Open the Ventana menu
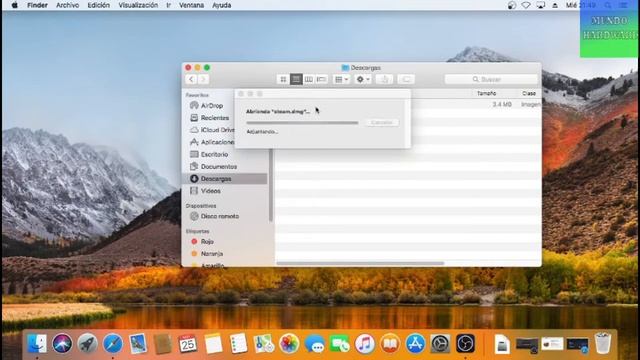The image size is (640, 360). click(x=191, y=5)
